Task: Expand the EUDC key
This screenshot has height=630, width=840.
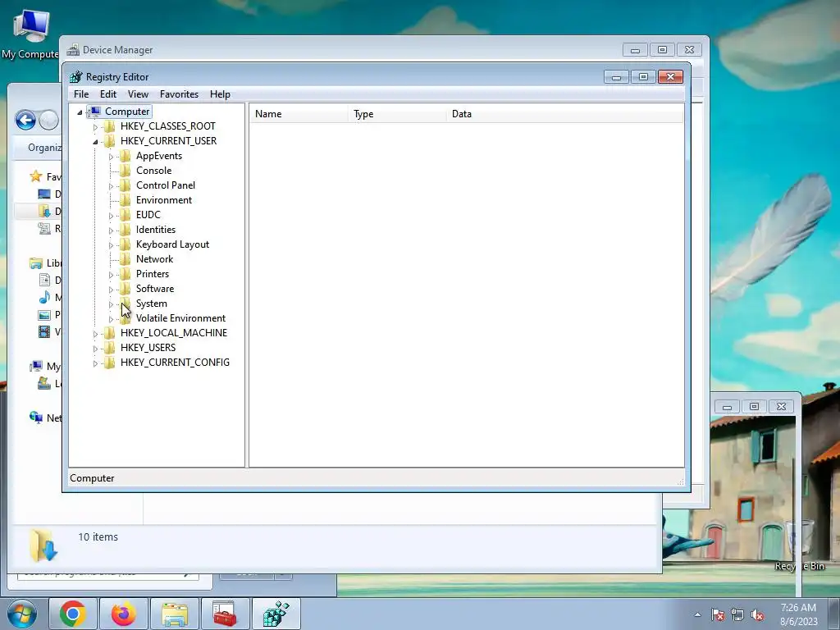Action: (x=111, y=216)
